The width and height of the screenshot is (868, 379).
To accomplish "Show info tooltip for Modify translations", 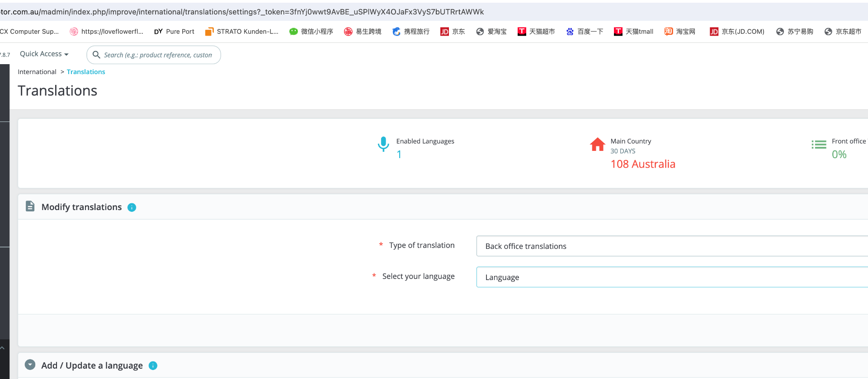I will point(132,207).
